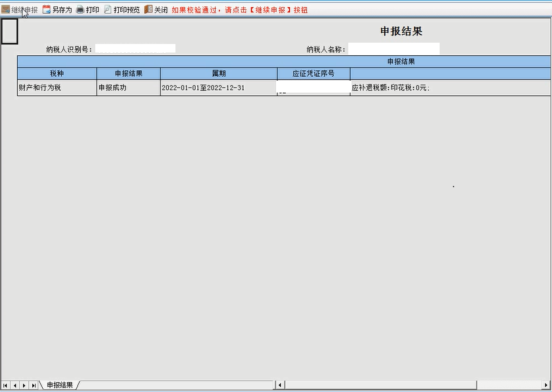Viewport: 552px width, 392px height.
Task: Click the 继续申报 button label
Action: click(24, 10)
